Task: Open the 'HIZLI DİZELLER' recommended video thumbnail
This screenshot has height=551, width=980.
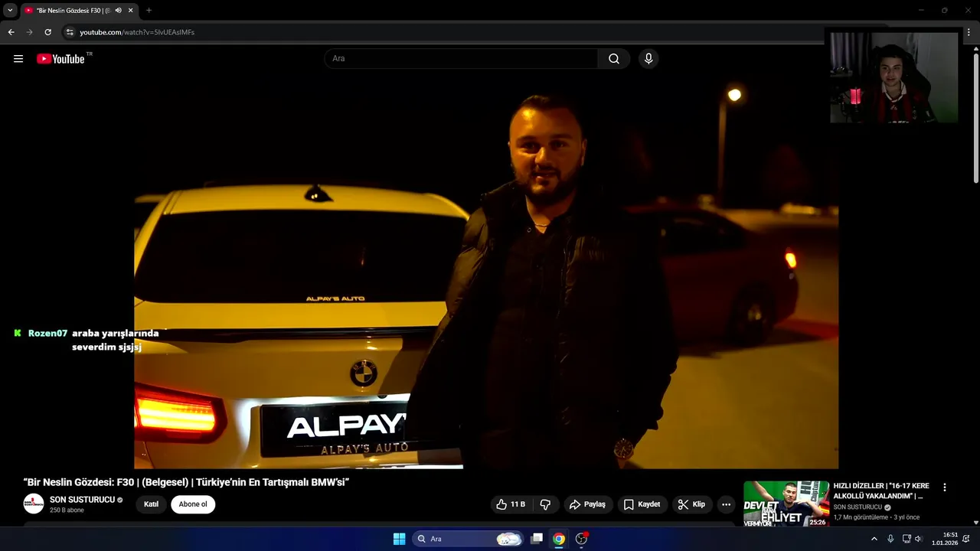Action: click(x=786, y=504)
